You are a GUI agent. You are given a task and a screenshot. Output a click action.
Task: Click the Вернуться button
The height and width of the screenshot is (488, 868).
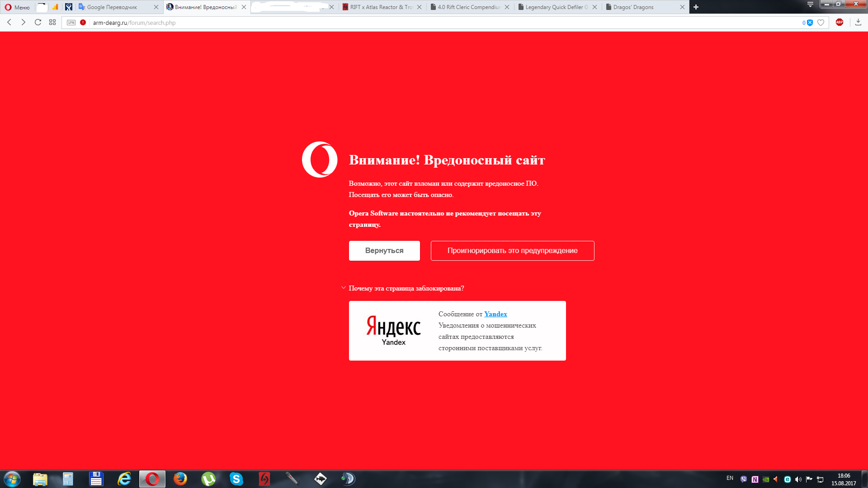tap(384, 251)
